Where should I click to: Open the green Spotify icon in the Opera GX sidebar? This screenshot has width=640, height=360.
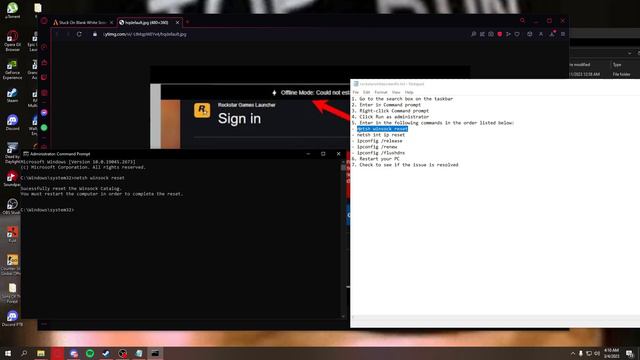click(x=44, y=128)
